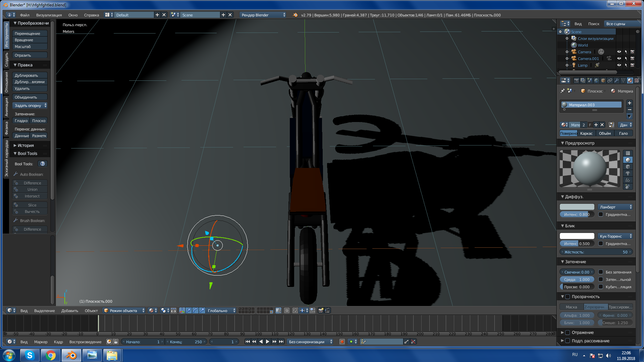
Task: Enable the Без затенения checkbox
Action: coord(601,272)
